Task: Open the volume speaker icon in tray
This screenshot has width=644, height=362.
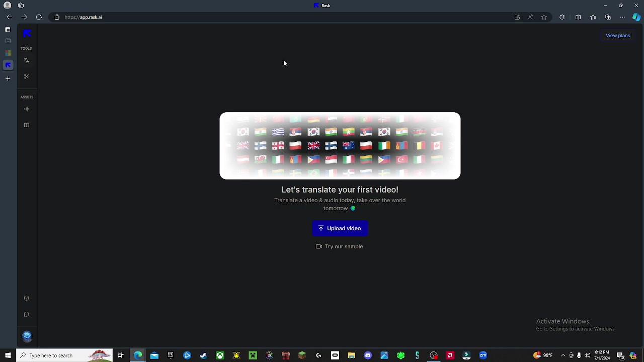Action: [x=587, y=355]
